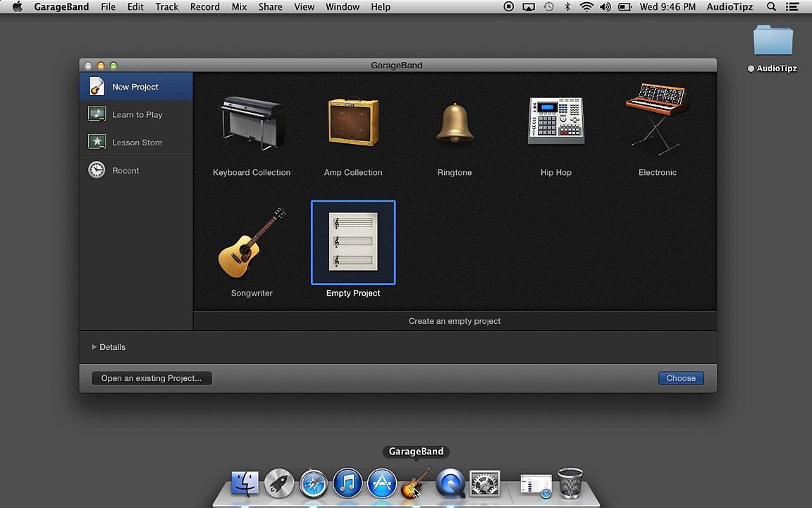This screenshot has height=508, width=812.
Task: Open QuickTime Player from the Dock
Action: [x=450, y=483]
